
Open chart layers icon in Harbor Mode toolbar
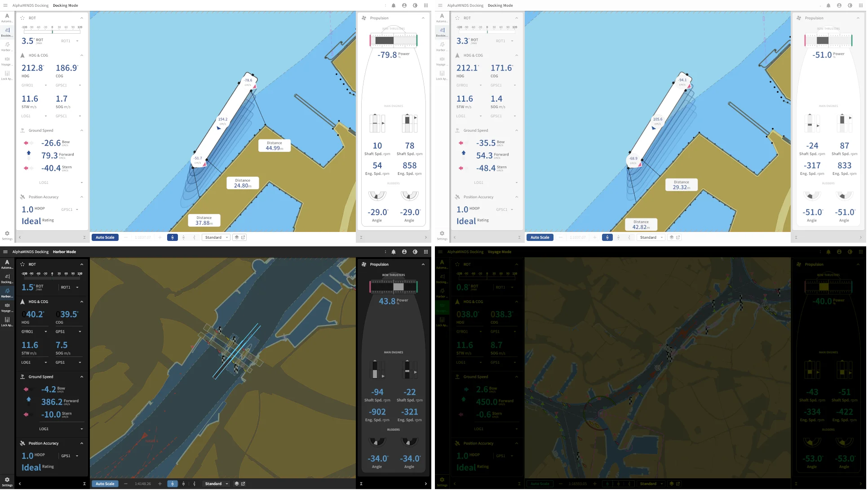237,484
